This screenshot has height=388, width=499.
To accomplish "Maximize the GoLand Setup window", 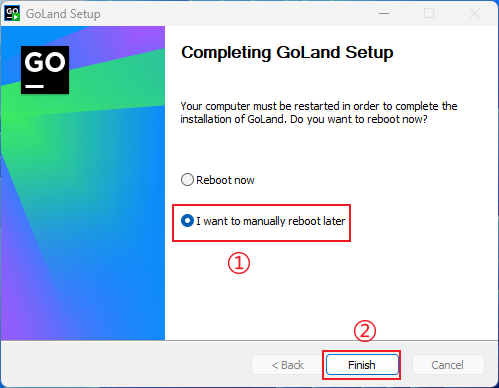I will [429, 14].
